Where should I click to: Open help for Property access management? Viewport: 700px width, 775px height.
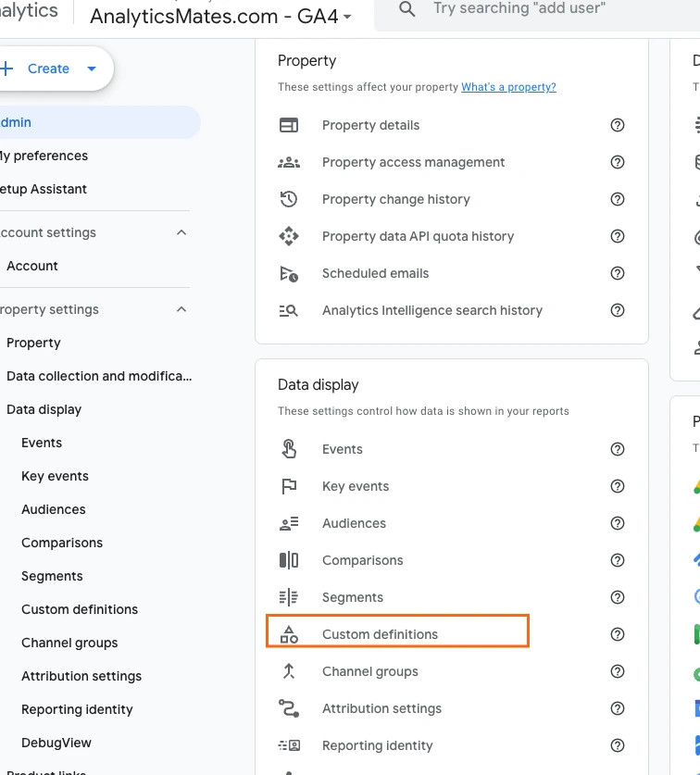(618, 162)
